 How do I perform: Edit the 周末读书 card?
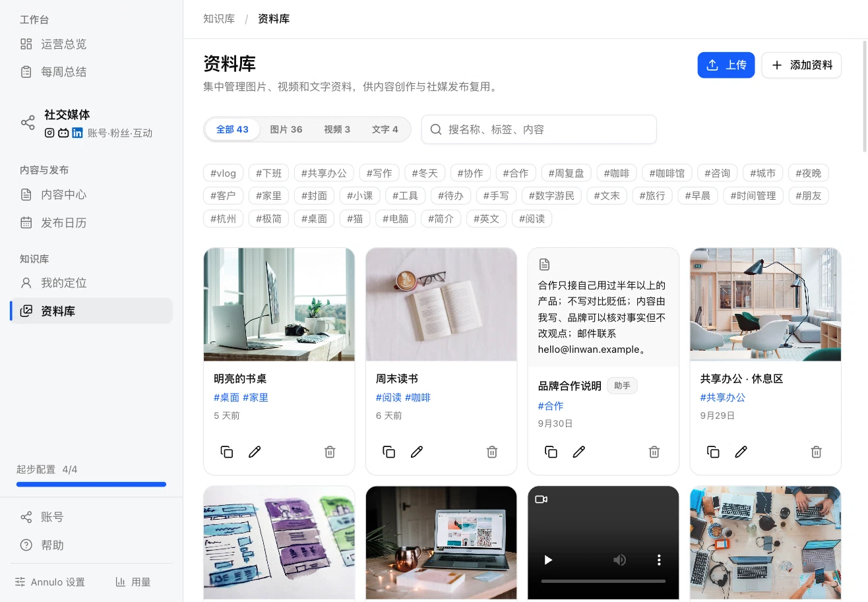tap(417, 452)
